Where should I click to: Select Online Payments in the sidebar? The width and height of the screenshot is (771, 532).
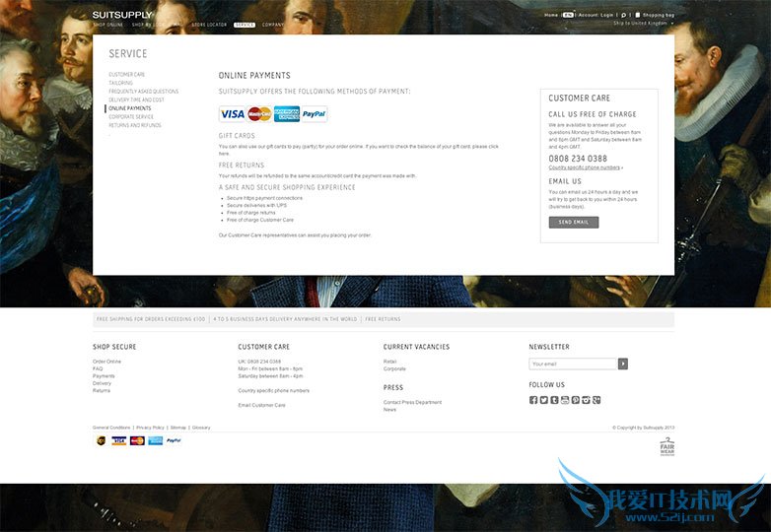pyautogui.click(x=130, y=108)
